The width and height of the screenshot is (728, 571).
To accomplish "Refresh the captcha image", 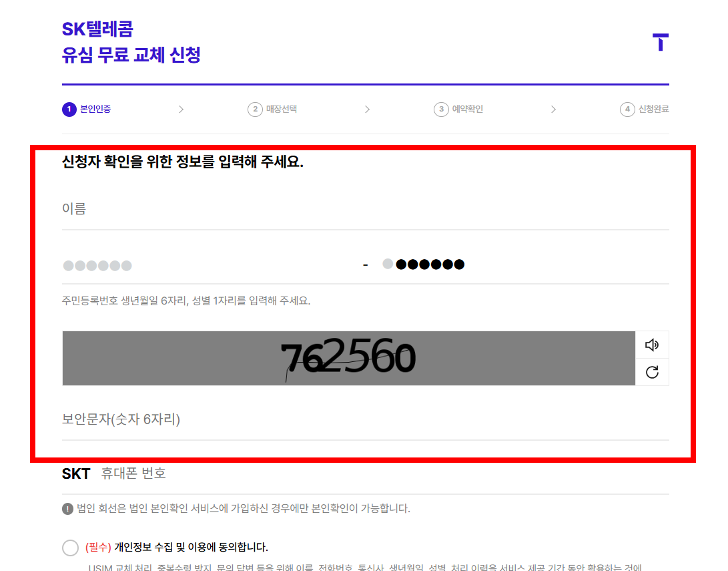I will [652, 372].
